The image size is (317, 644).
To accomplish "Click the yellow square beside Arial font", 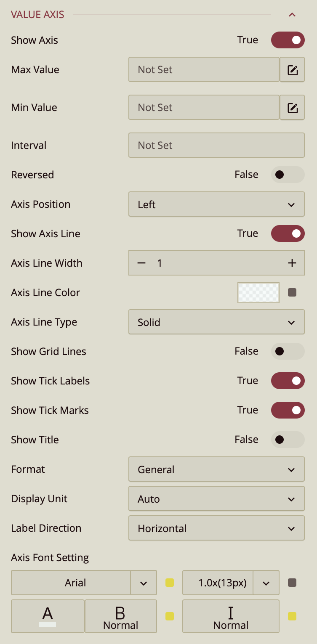I will [170, 583].
